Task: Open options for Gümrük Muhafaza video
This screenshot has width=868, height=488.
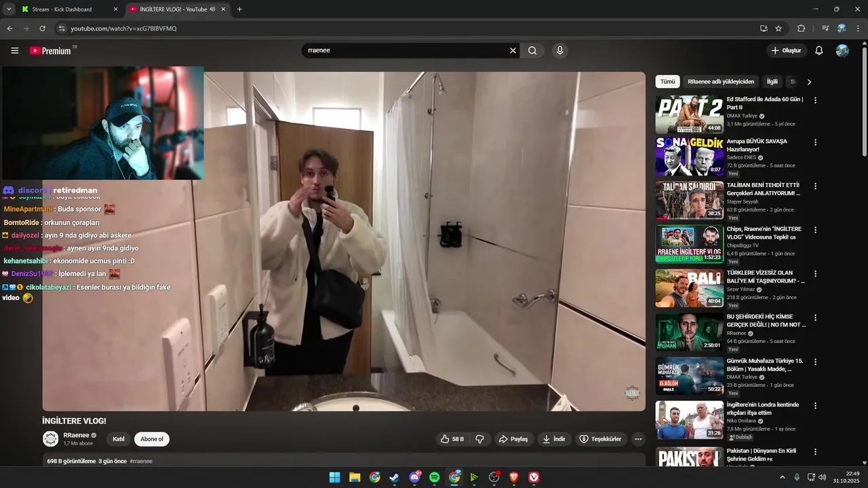Action: [815, 362]
